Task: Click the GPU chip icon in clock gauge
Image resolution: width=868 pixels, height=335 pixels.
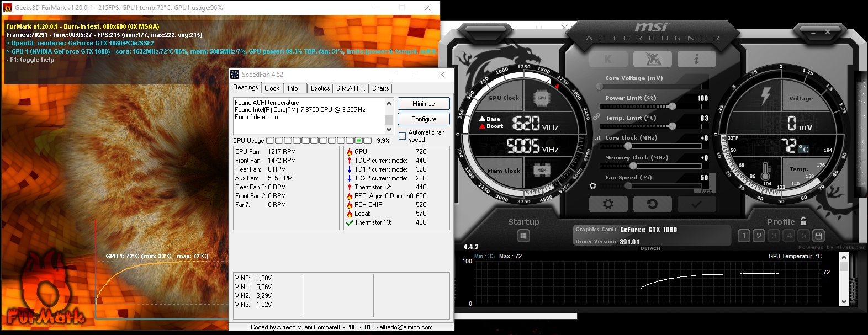Action: coord(542,98)
